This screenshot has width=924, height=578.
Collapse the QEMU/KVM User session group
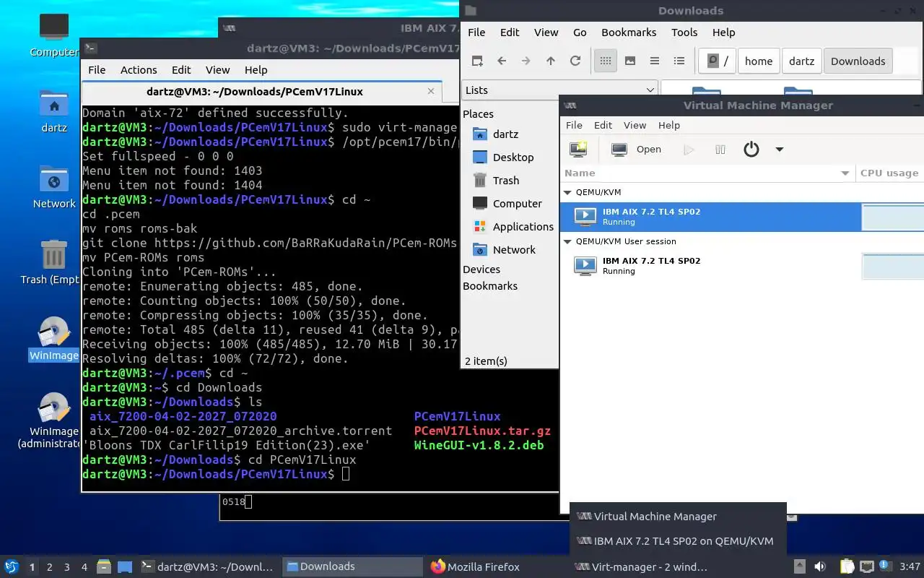tap(568, 241)
